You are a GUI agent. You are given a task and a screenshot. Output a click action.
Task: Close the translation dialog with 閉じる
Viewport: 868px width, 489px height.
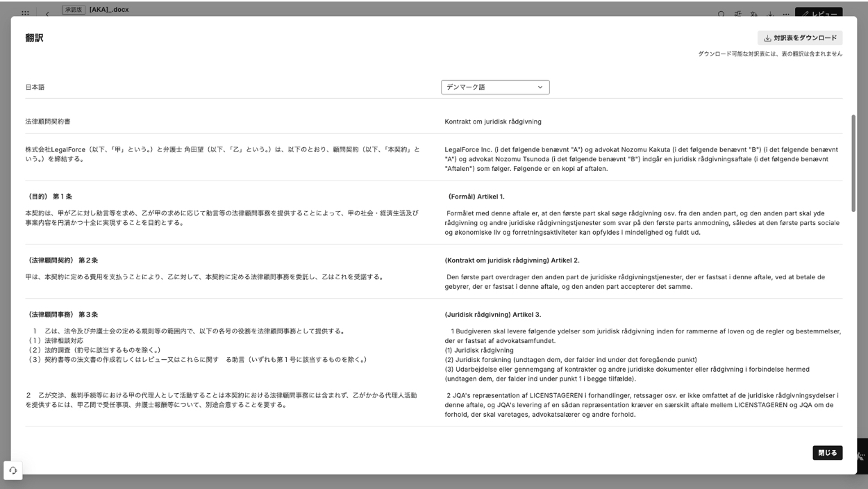[x=828, y=453]
